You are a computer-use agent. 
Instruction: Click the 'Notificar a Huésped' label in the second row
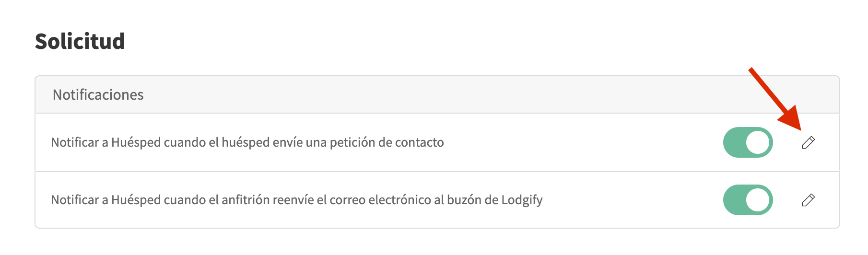click(x=106, y=200)
